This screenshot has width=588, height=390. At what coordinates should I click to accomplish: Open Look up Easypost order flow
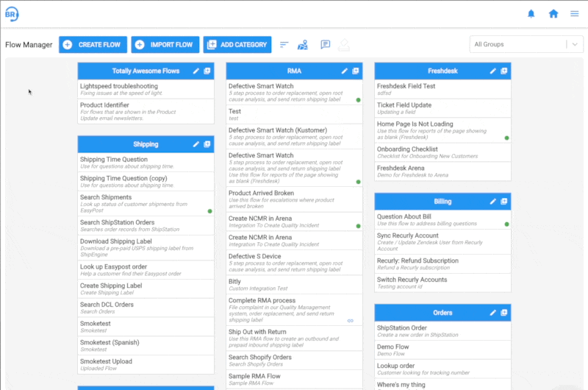tap(146, 270)
